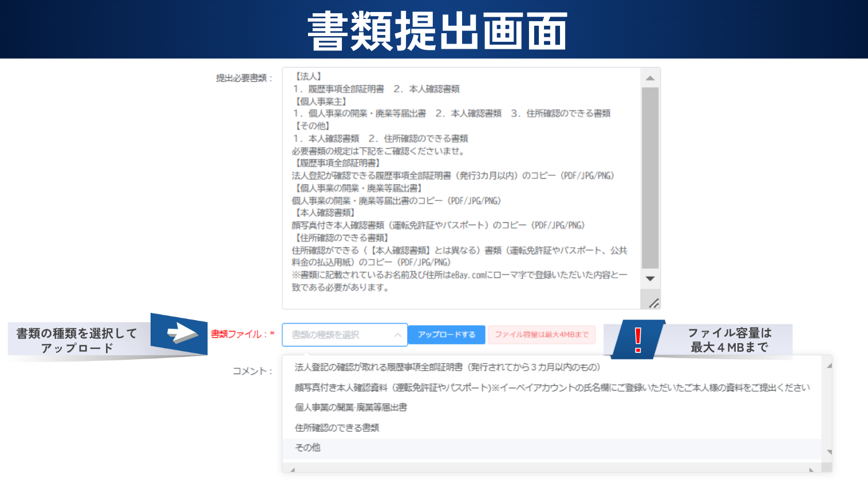Viewport: 868px width, 480px height.
Task: Click the dropdown list's scroll-right arrow
Action: click(811, 470)
